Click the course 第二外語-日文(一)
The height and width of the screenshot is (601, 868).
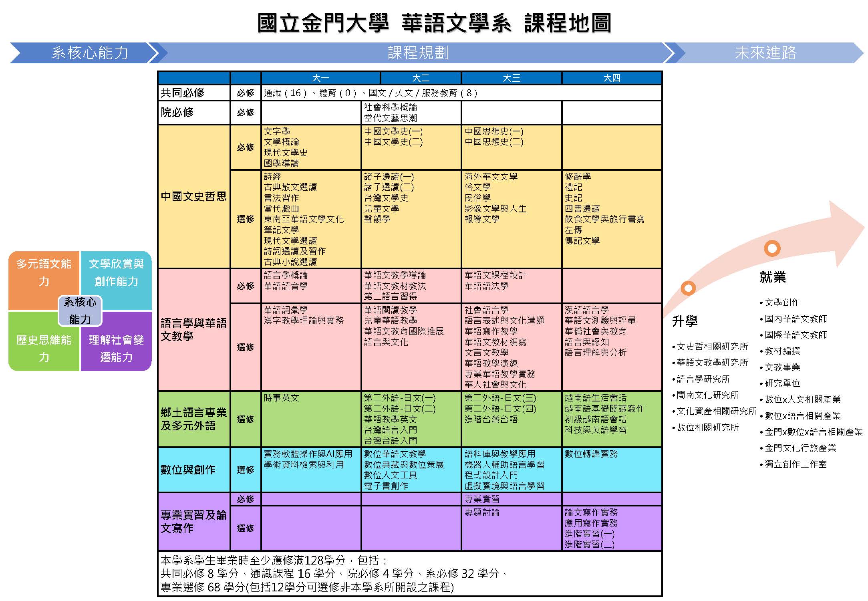[400, 398]
